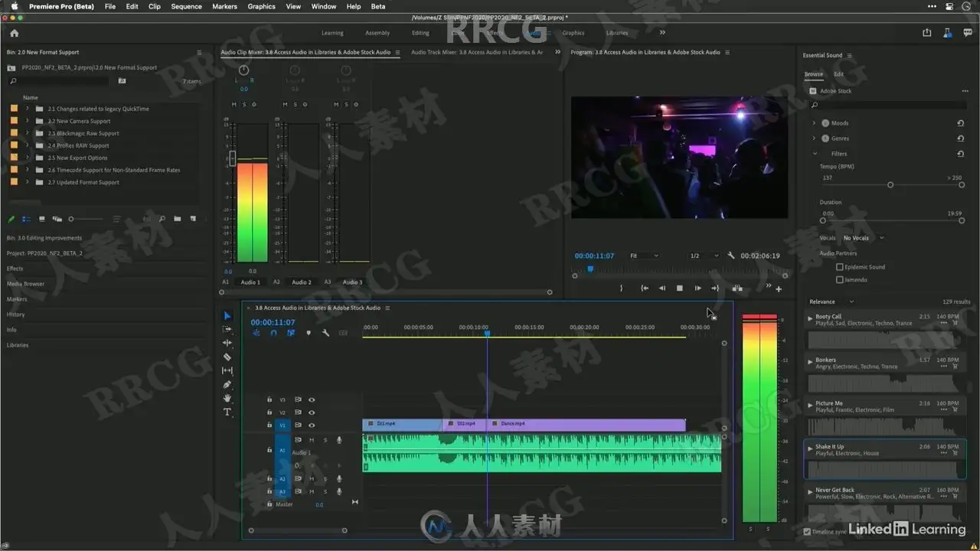Play the Bonkers track preview
The height and width of the screenshot is (551, 980).
tap(811, 362)
